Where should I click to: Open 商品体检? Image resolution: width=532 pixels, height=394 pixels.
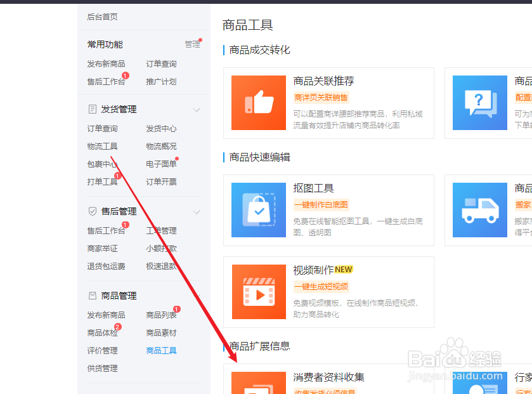point(103,332)
